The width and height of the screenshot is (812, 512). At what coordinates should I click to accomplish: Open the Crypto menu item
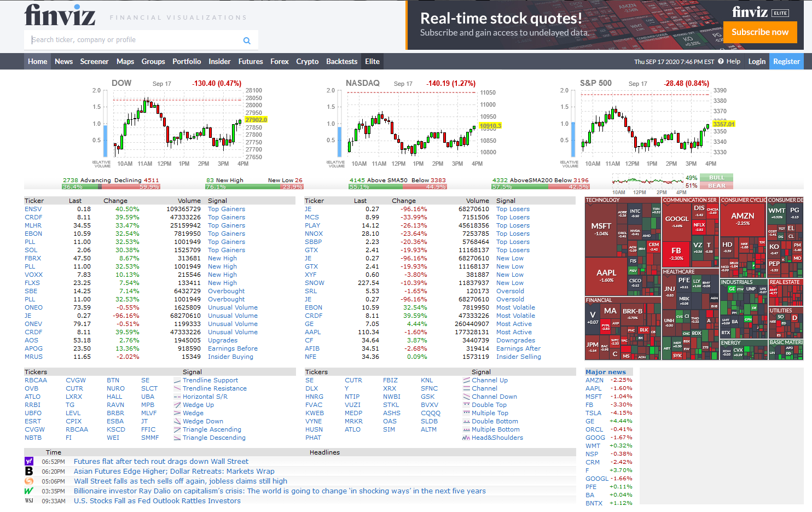click(x=308, y=61)
